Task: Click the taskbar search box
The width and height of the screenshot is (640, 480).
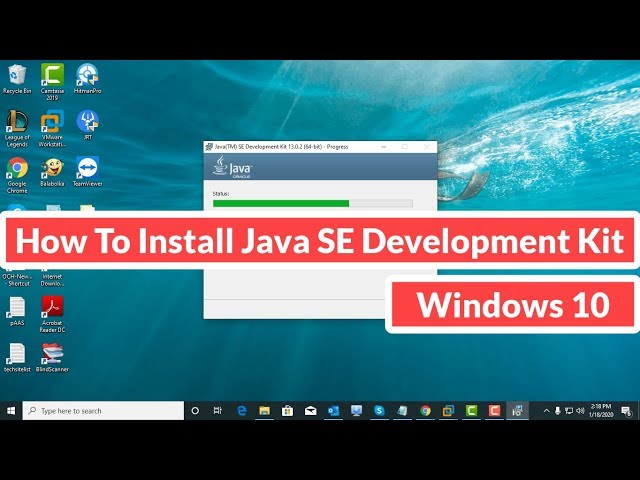Action: [103, 411]
